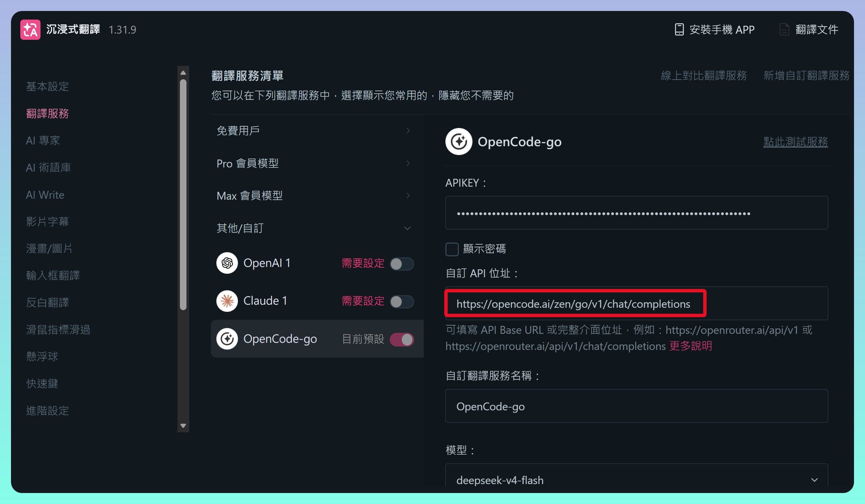Image resolution: width=865 pixels, height=504 pixels.
Task: Go to 快速鍵 settings
Action: pos(42,383)
